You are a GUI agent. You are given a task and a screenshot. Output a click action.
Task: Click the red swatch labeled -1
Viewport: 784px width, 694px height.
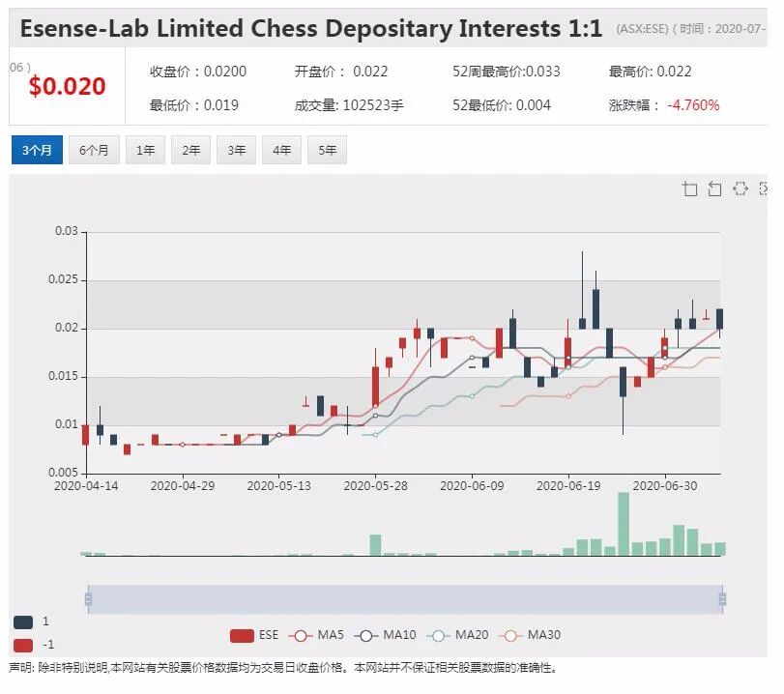click(23, 646)
